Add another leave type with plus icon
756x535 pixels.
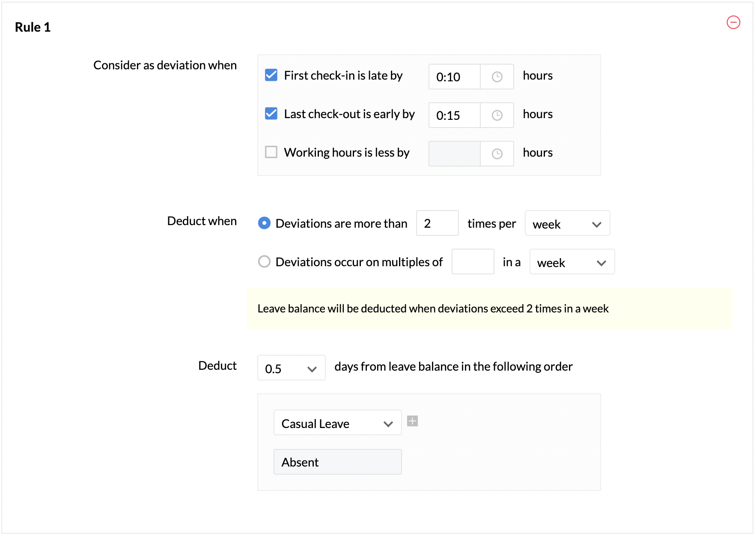pos(412,421)
